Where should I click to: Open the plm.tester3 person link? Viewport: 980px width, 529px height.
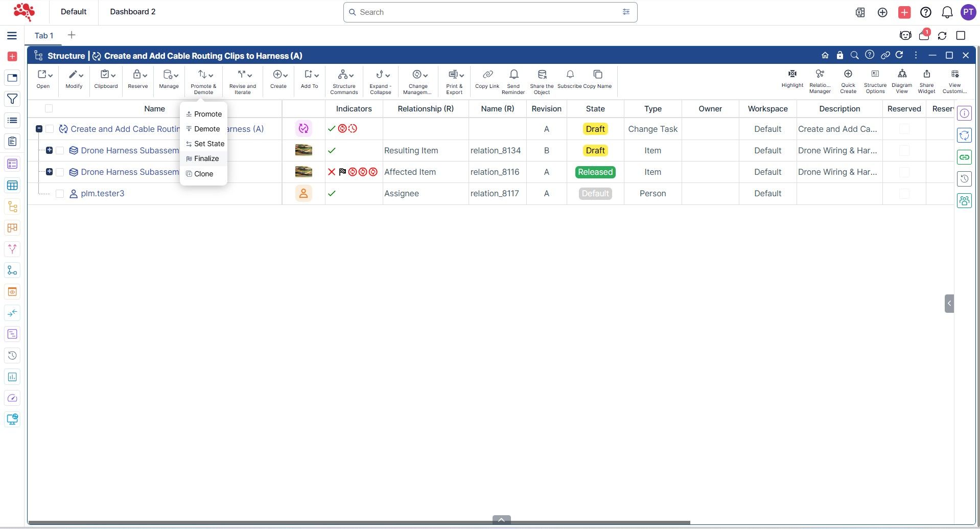tap(102, 194)
